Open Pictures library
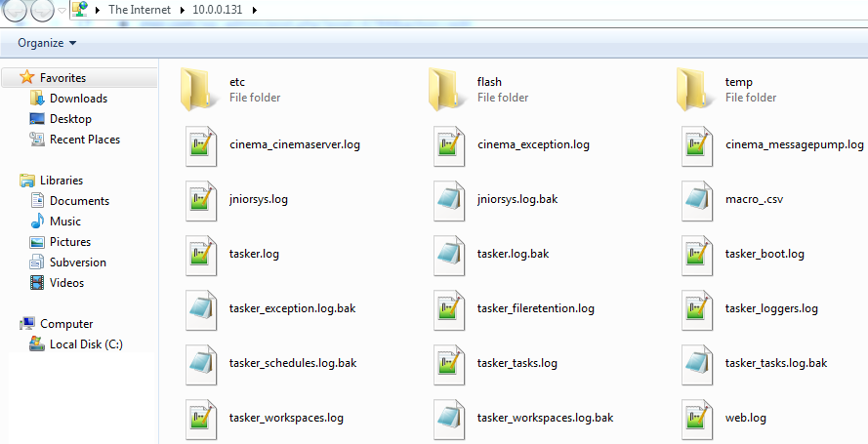This screenshot has width=868, height=444. coord(69,242)
